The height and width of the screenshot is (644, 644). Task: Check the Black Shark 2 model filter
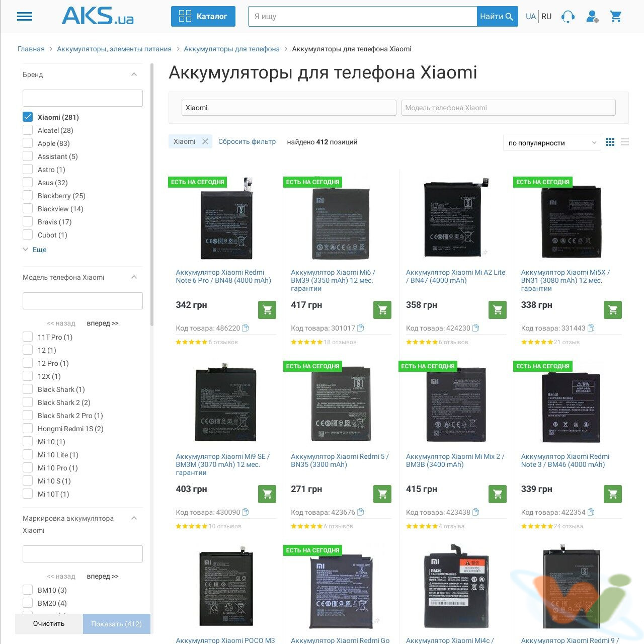coord(28,402)
